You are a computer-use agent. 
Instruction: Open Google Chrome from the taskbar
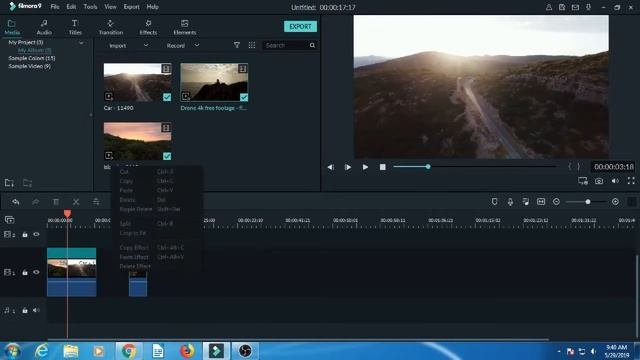coord(129,351)
